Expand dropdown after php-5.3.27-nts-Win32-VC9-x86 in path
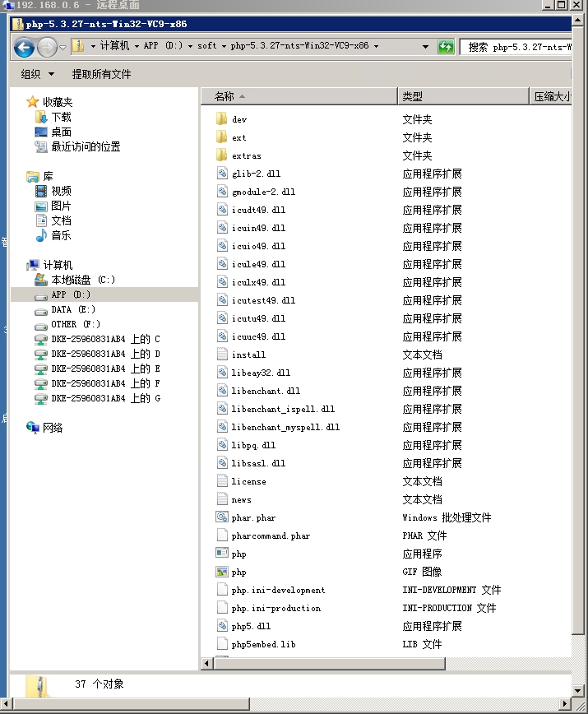 (376, 46)
